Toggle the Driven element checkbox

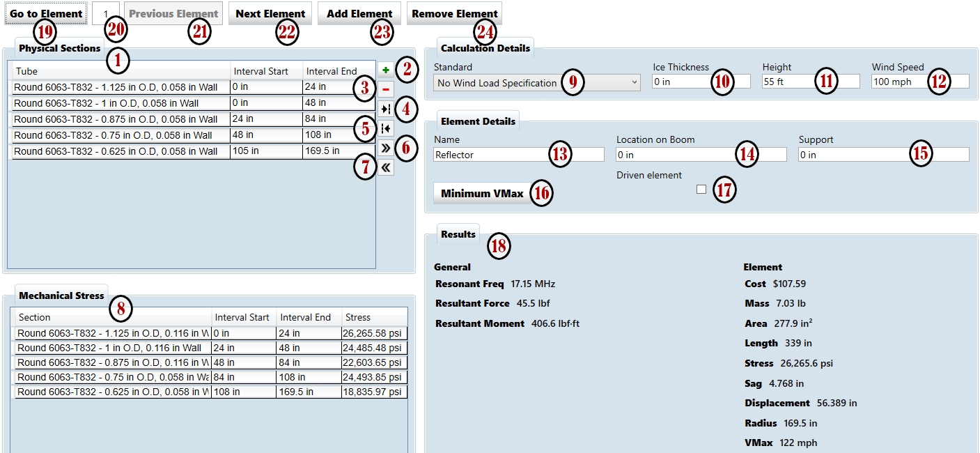pos(701,190)
